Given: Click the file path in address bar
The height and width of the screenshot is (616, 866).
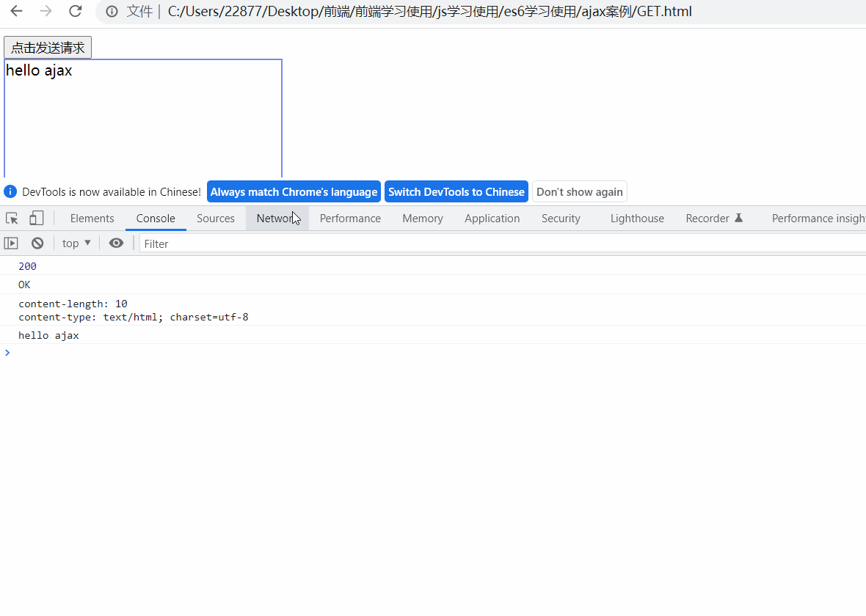Looking at the screenshot, I should [x=429, y=12].
